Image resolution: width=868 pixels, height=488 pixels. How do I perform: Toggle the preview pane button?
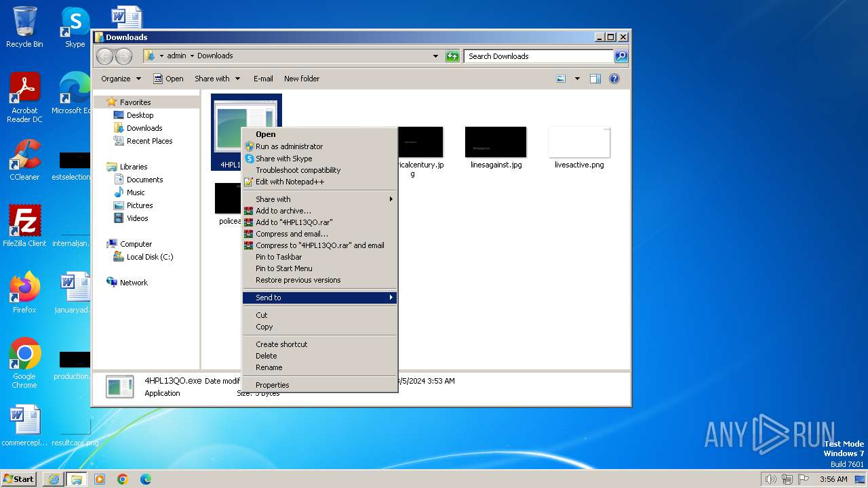tap(595, 79)
